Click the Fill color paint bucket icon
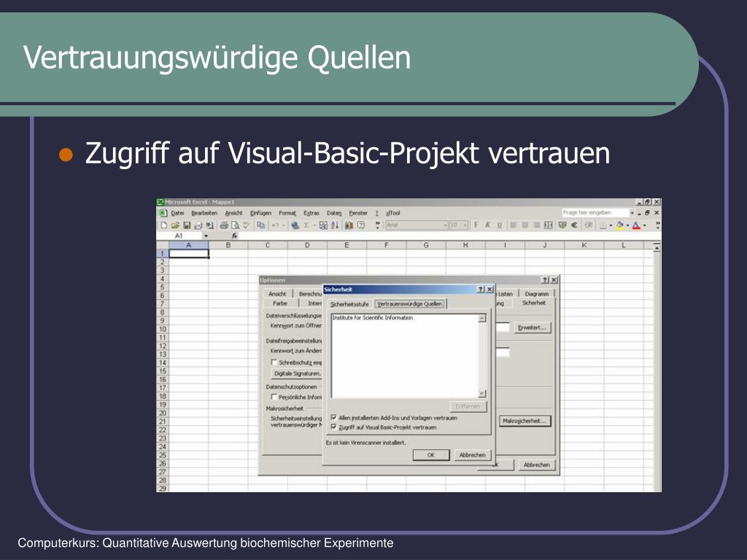This screenshot has height=560, width=747. coord(619,225)
